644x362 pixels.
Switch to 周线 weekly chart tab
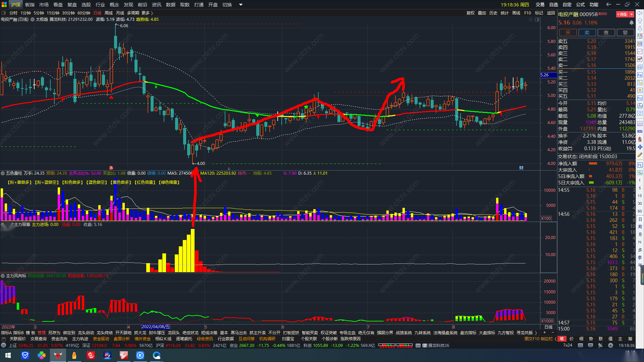(109, 13)
